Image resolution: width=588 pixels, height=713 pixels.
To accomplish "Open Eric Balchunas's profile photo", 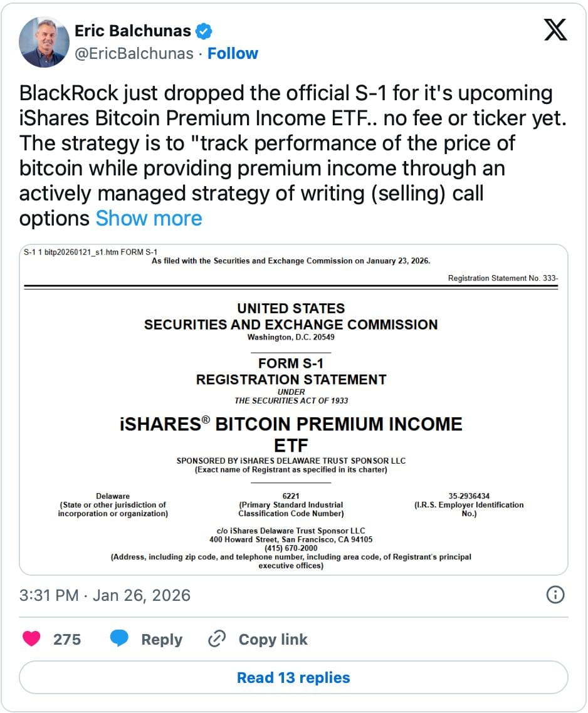I will pos(44,42).
